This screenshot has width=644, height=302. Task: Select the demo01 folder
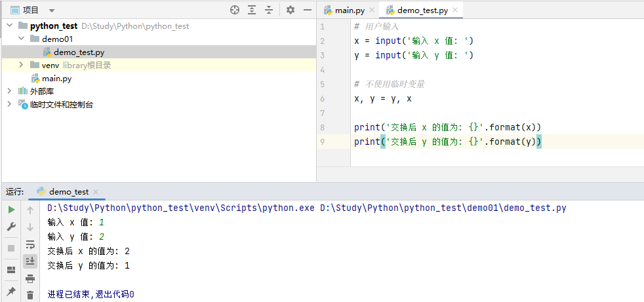click(58, 39)
